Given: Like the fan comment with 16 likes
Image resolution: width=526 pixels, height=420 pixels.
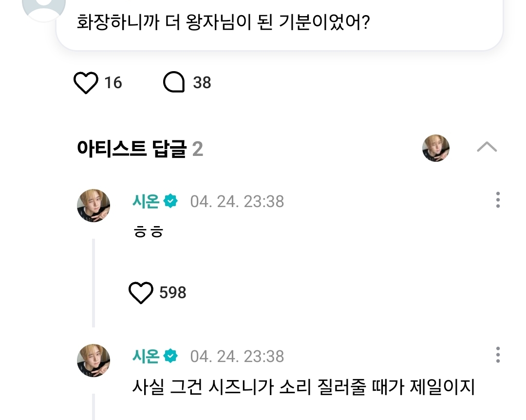Looking at the screenshot, I should [86, 83].
